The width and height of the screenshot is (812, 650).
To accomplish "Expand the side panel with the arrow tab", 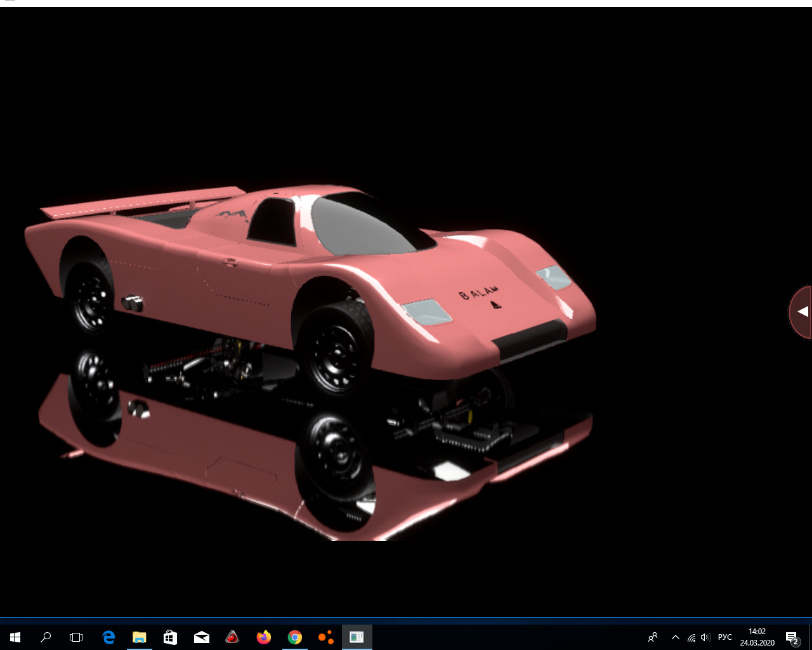I will pyautogui.click(x=802, y=312).
